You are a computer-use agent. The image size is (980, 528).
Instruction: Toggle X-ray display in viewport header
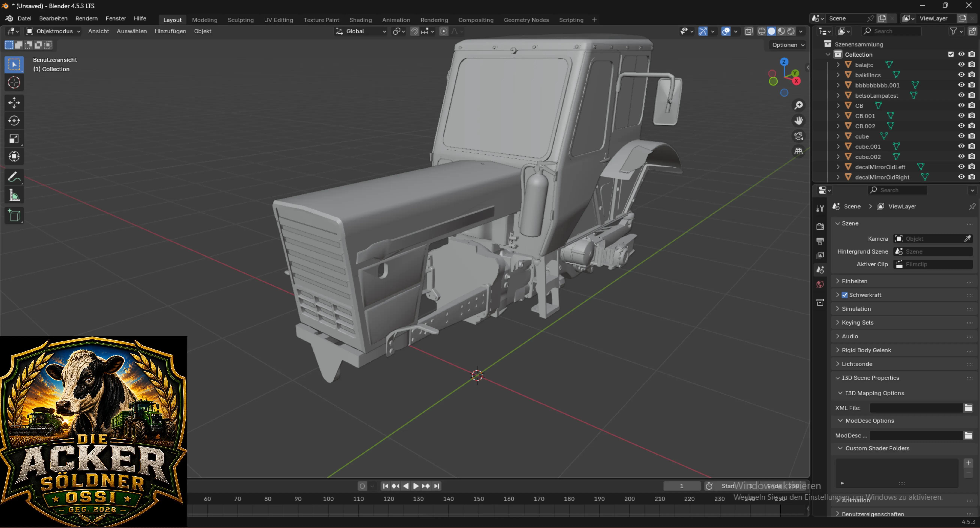(x=749, y=31)
